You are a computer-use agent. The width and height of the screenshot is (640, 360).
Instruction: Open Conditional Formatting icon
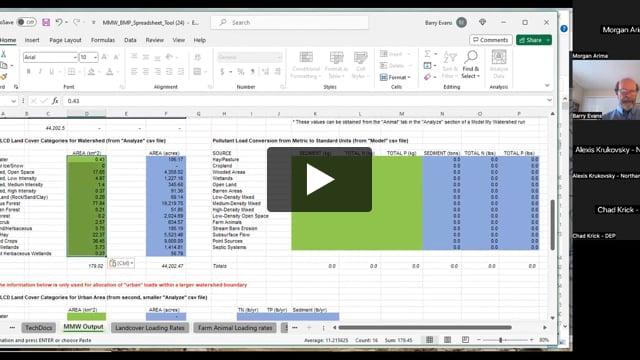coord(305,64)
